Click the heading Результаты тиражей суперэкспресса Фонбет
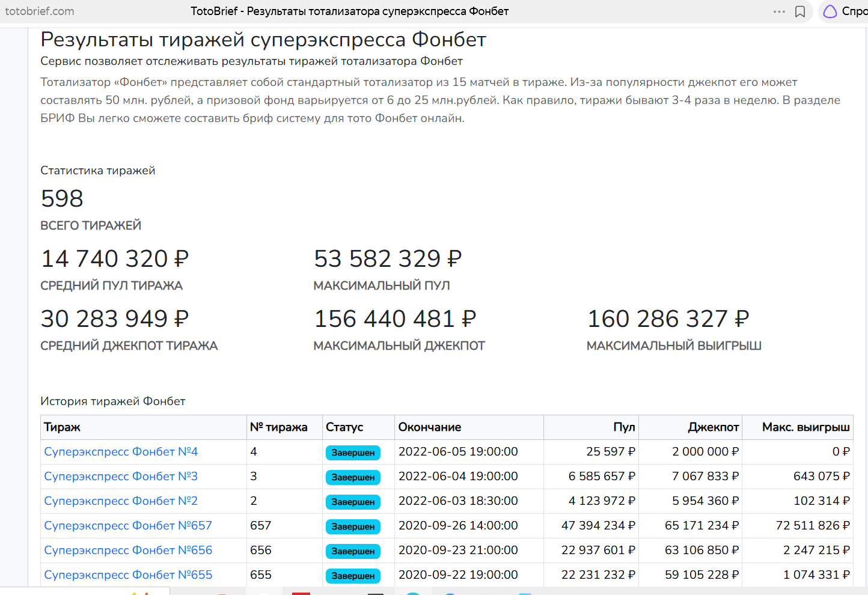This screenshot has height=595, width=868. pyautogui.click(x=263, y=40)
